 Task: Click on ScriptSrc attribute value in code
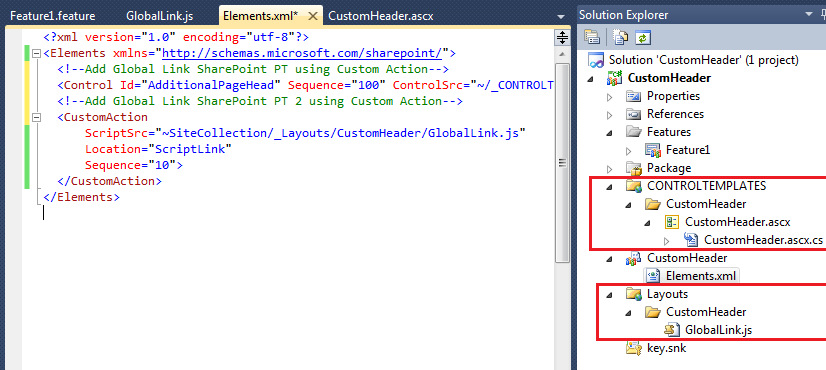point(340,133)
